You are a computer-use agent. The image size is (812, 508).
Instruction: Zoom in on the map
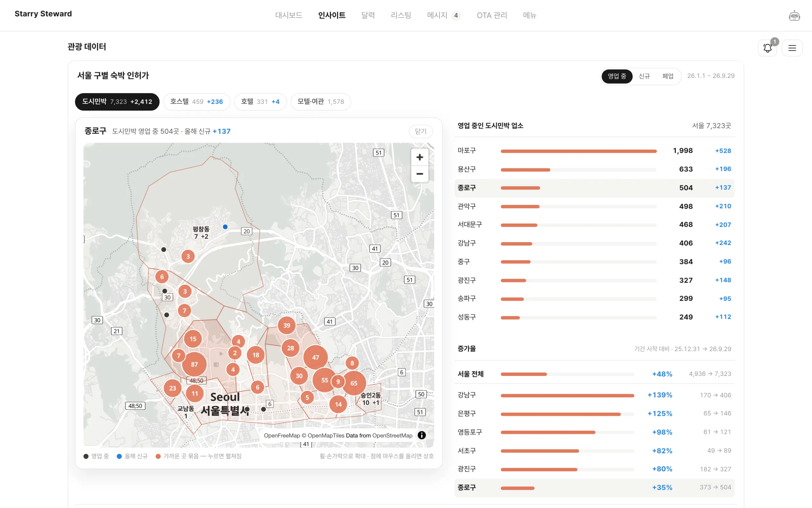tap(420, 157)
